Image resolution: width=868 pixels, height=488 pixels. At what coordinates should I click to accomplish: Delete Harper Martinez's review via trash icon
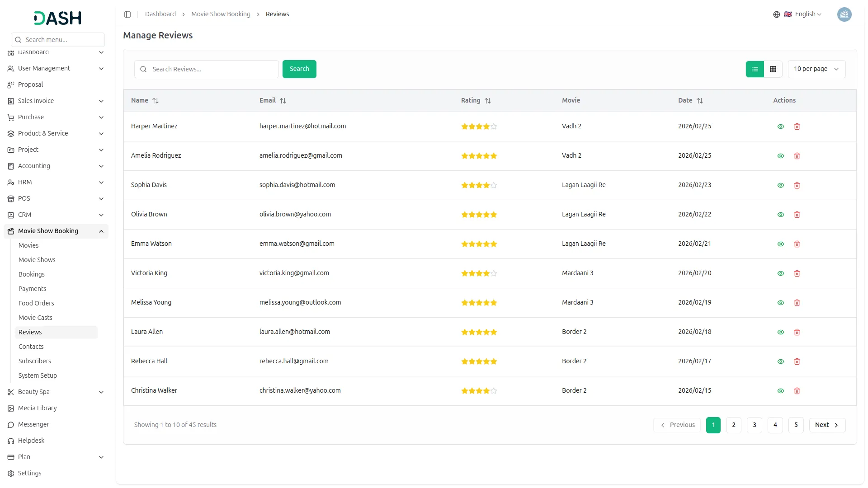coord(797,127)
